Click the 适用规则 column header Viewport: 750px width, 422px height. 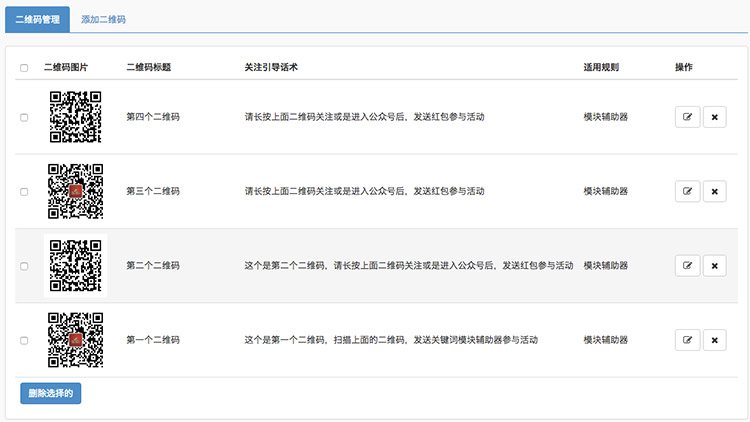[x=601, y=67]
